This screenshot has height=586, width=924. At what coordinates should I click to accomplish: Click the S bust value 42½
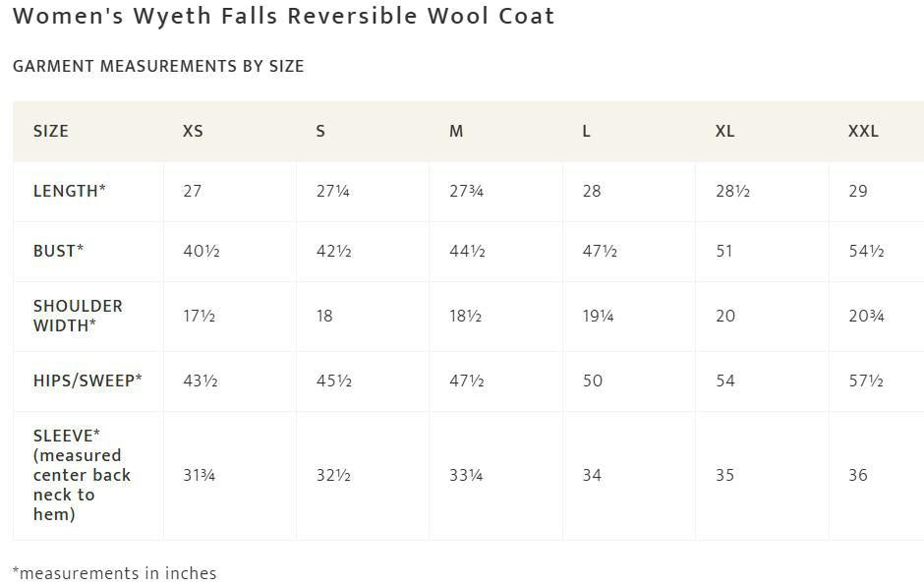click(x=333, y=251)
